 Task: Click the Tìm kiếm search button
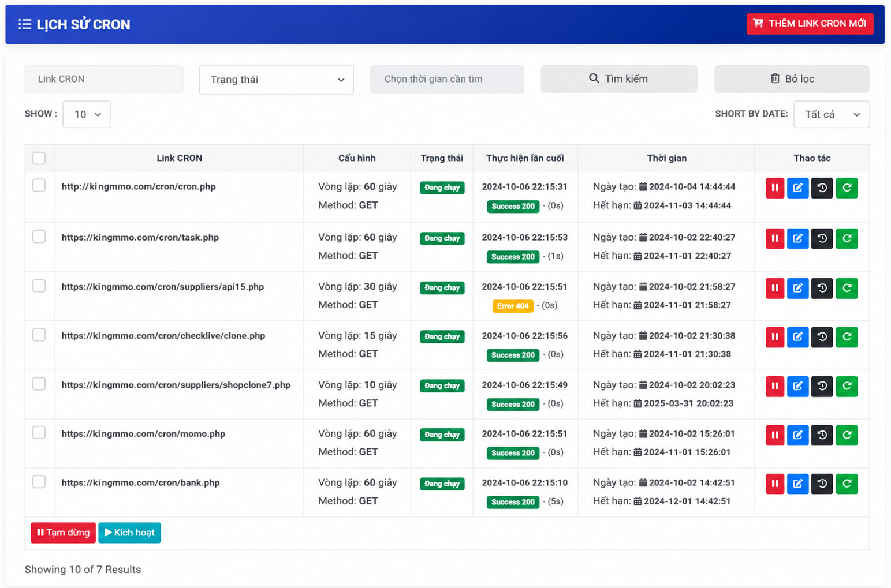(x=618, y=79)
